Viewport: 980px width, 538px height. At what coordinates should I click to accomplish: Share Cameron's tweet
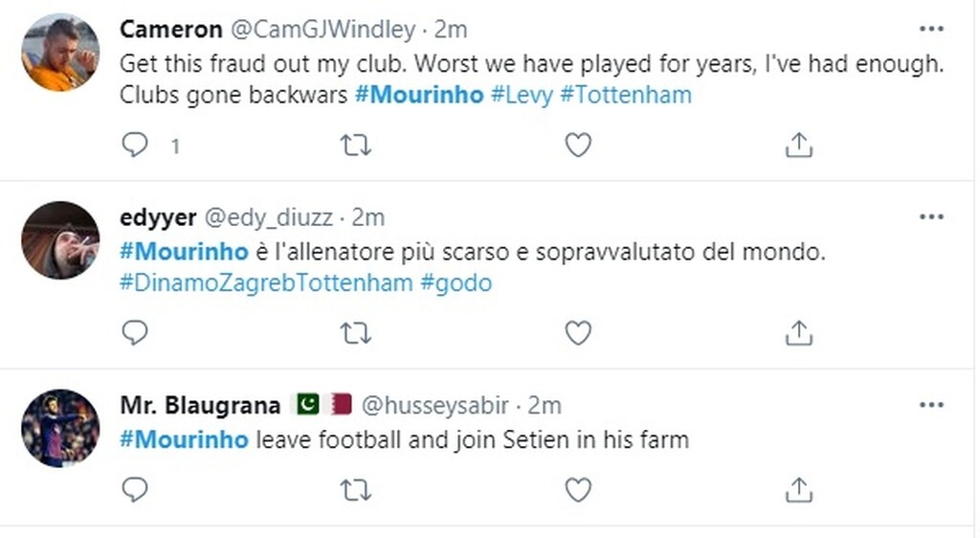coord(798,146)
